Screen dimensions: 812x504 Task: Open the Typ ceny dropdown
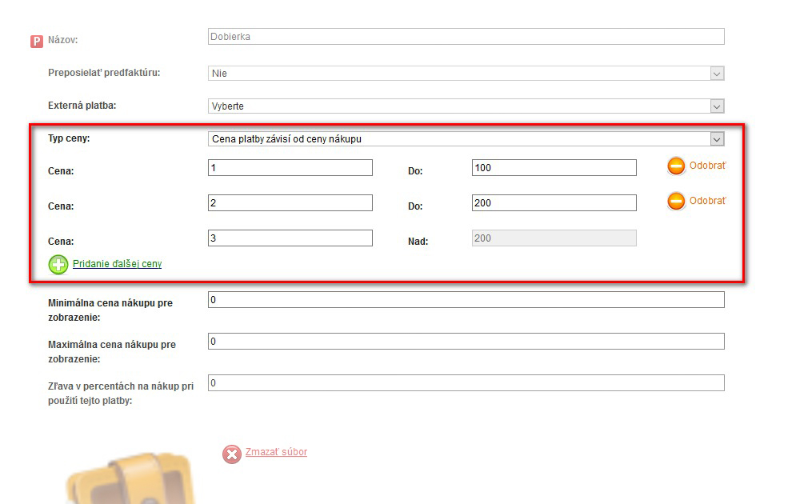tap(466, 139)
